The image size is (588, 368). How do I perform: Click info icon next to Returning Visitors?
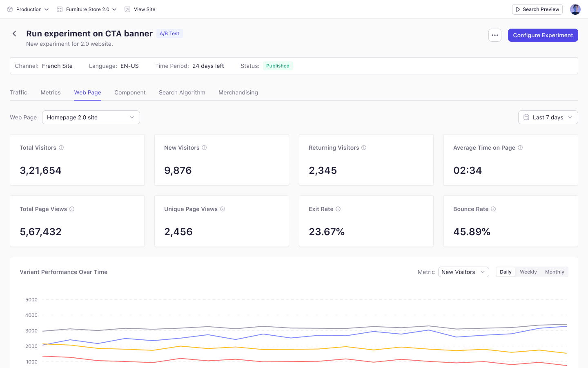[364, 148]
